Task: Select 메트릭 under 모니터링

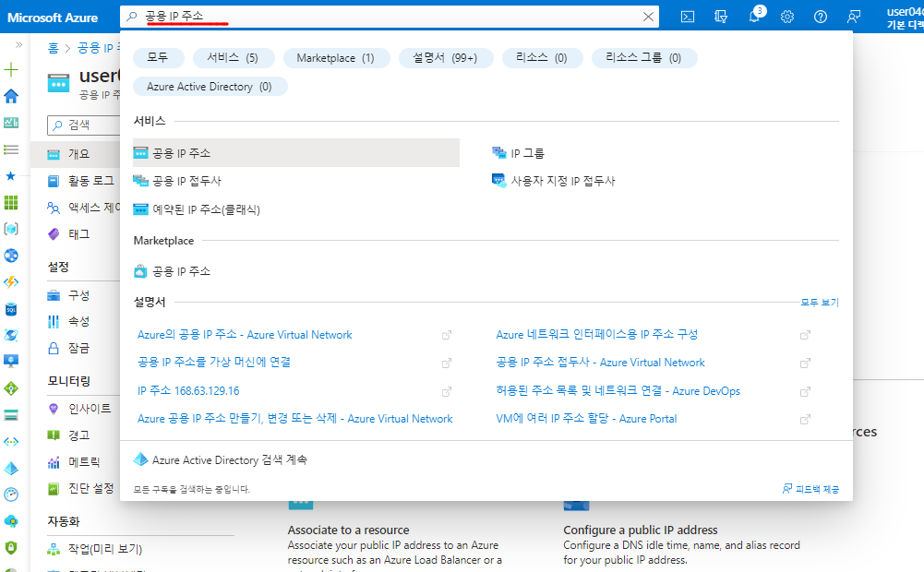Action: pyautogui.click(x=84, y=462)
